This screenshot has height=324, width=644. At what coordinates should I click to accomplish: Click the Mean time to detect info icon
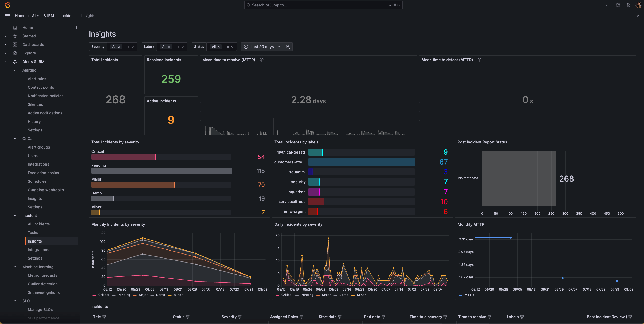click(x=479, y=60)
